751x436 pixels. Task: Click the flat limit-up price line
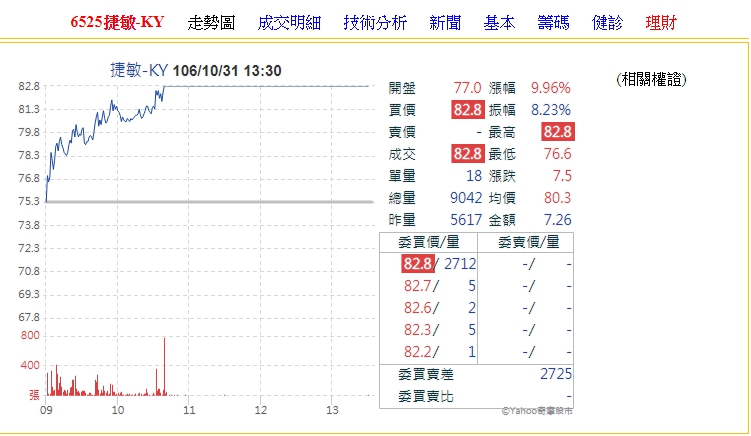(x=266, y=86)
